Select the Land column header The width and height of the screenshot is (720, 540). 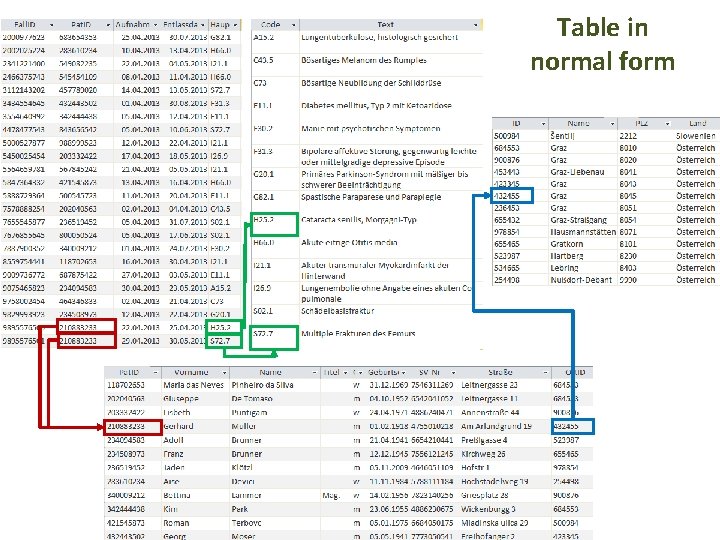coord(697,124)
